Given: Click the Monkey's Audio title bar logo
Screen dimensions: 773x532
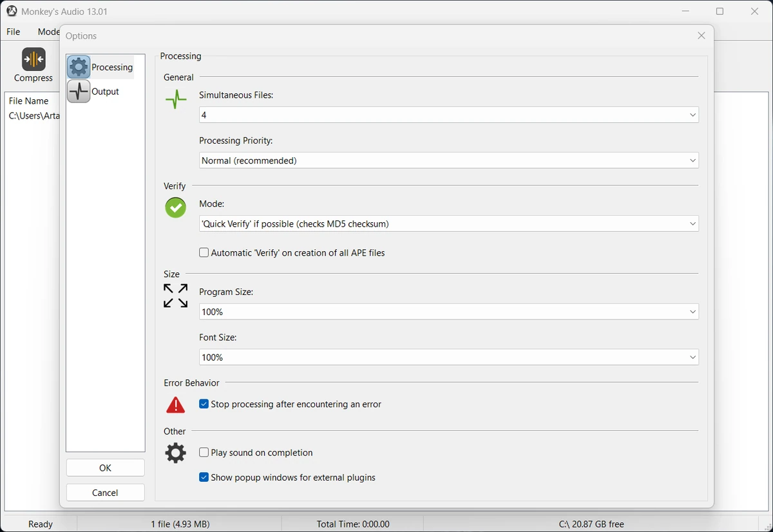Looking at the screenshot, I should tap(12, 11).
